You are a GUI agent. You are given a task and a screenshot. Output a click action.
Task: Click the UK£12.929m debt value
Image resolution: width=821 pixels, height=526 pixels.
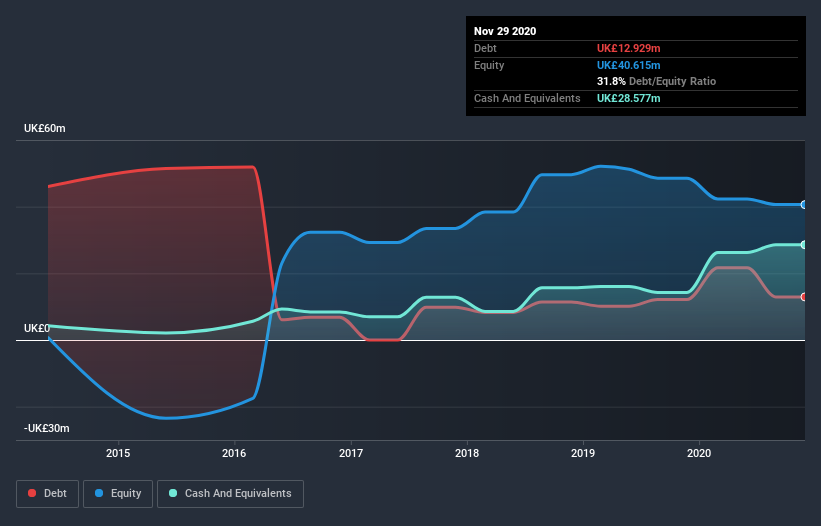pyautogui.click(x=628, y=48)
